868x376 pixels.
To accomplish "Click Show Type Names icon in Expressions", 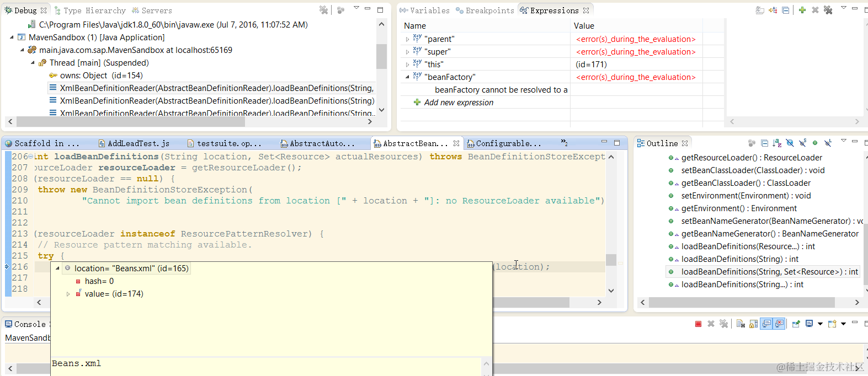I will pos(760,10).
